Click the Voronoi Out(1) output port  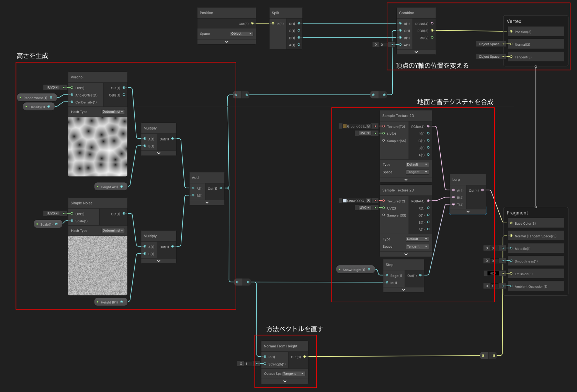tap(124, 88)
